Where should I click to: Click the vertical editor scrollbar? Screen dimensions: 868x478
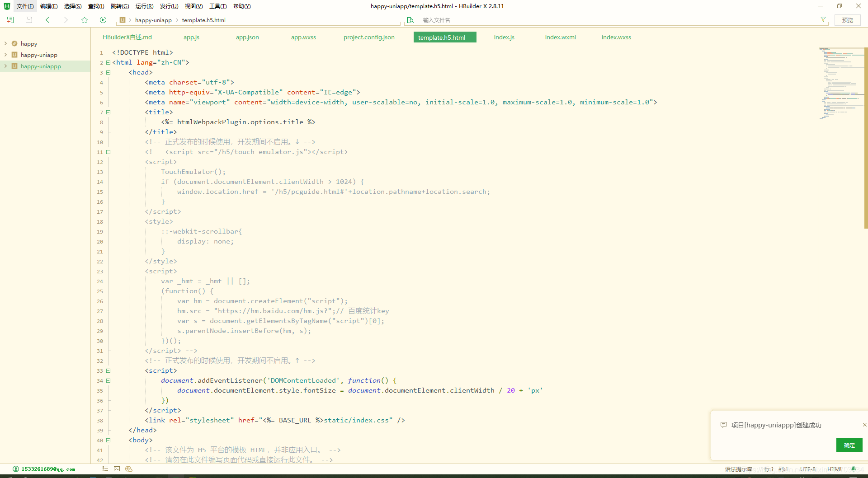tap(866, 138)
